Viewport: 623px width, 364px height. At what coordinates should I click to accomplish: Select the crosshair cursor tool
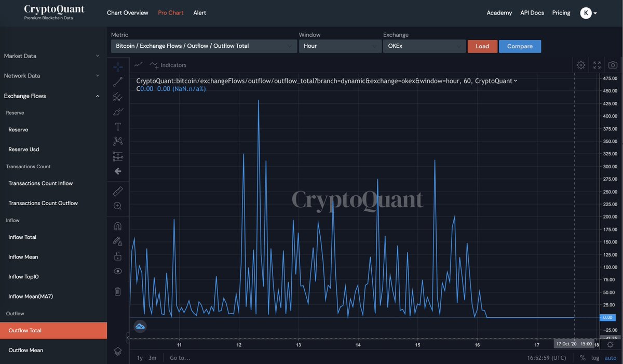pos(118,66)
